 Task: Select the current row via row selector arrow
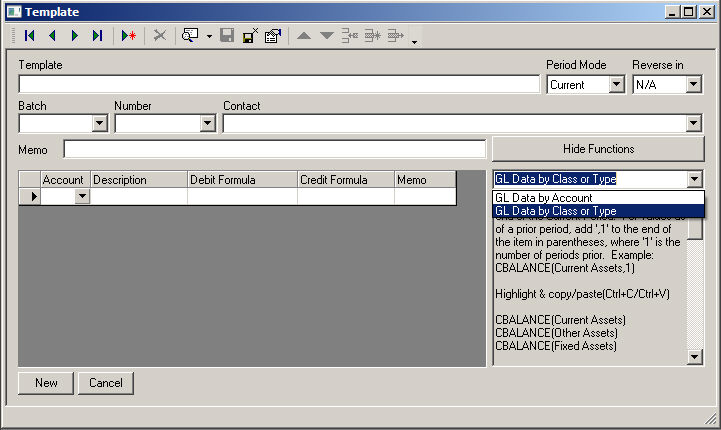pyautogui.click(x=30, y=196)
